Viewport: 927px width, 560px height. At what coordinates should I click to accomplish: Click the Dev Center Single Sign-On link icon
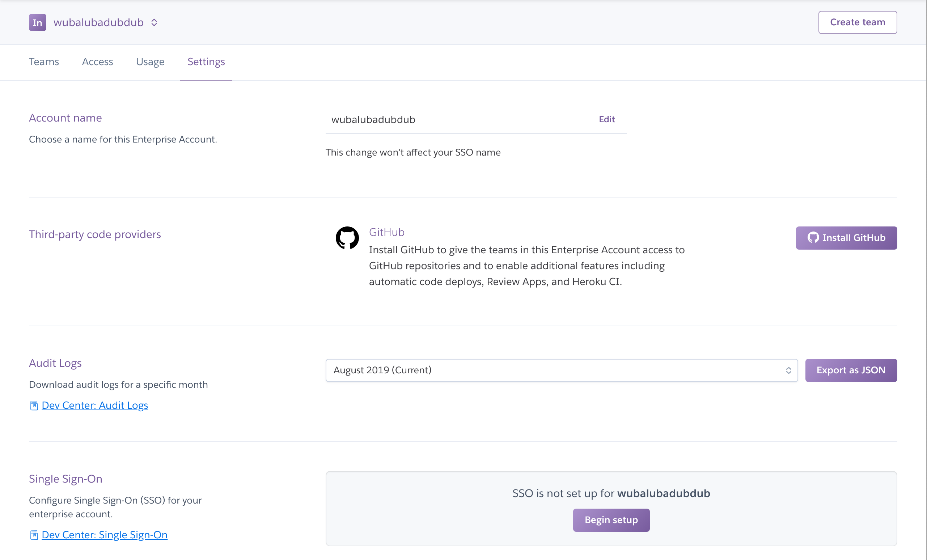[x=33, y=534]
